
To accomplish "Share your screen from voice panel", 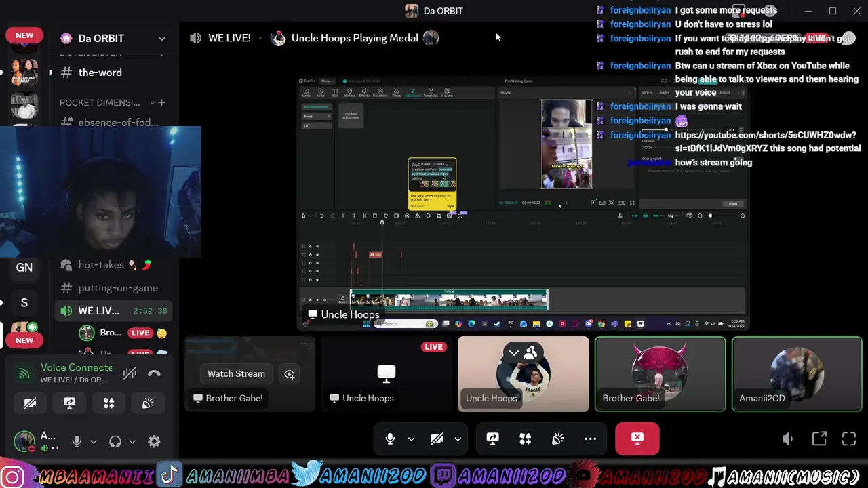I will tap(69, 403).
